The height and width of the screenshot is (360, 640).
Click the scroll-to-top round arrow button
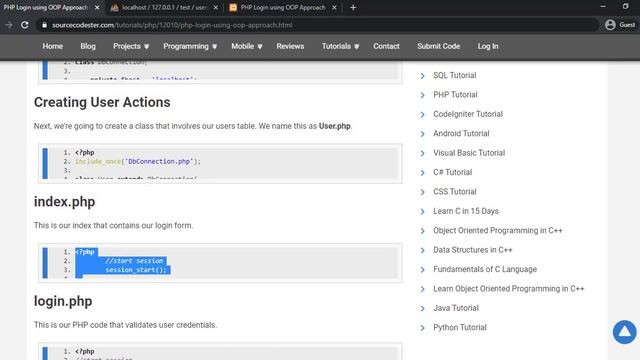pos(624,332)
